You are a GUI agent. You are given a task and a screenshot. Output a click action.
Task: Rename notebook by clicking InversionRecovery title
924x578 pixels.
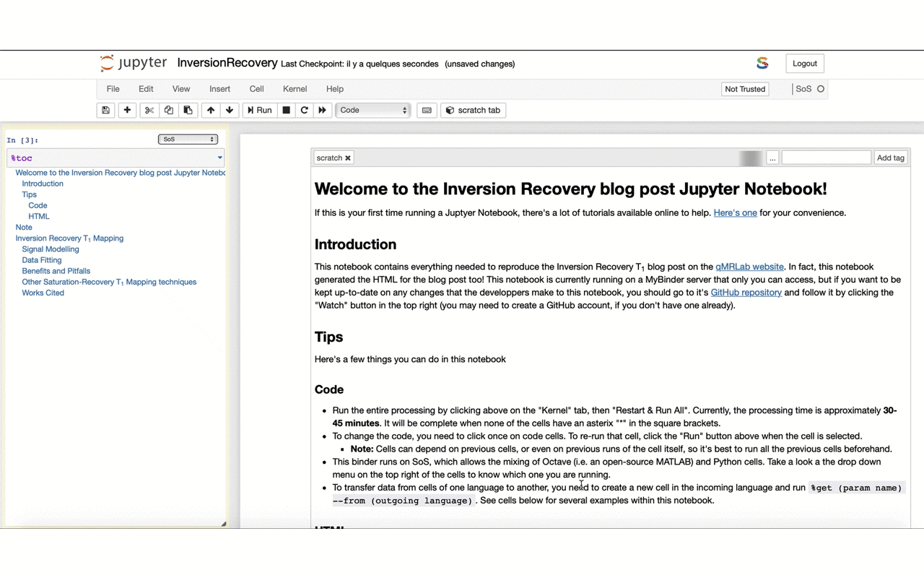[x=227, y=63]
